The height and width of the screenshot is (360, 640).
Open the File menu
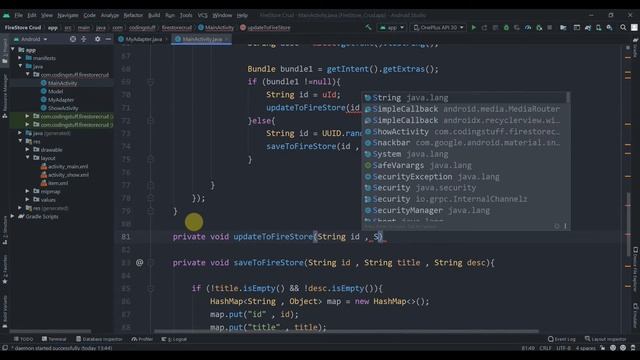coord(18,15)
